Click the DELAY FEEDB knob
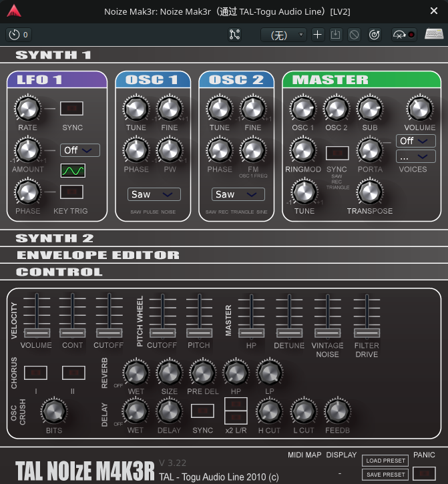 (x=337, y=411)
